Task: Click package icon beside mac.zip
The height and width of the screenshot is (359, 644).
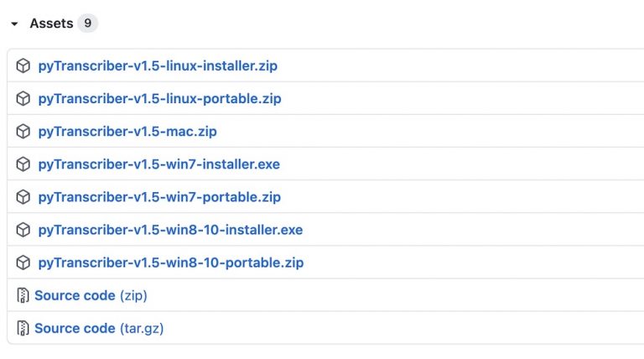Action: (23, 131)
